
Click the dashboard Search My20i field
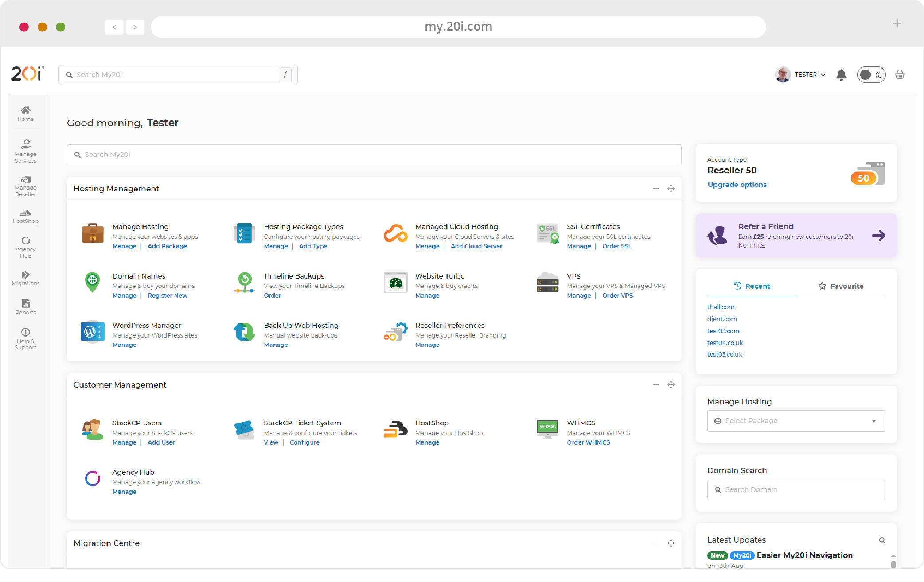(374, 155)
